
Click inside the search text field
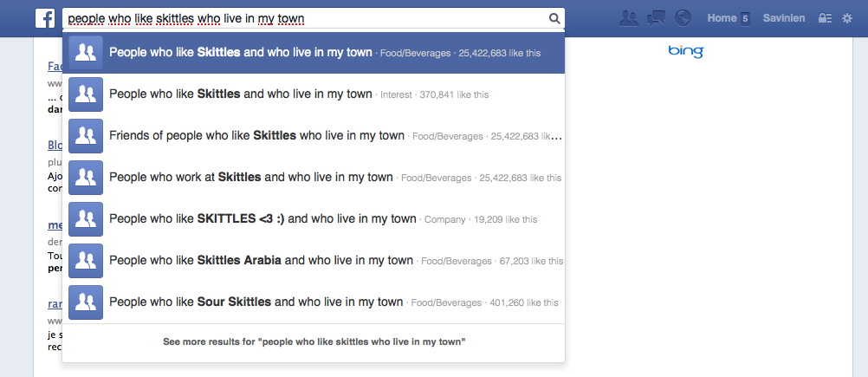pos(304,19)
